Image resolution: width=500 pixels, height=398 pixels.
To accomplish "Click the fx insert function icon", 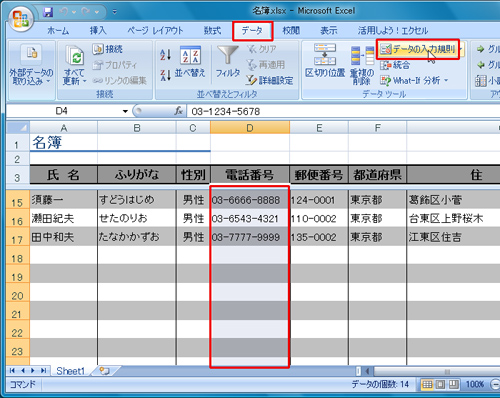I will tap(178, 111).
